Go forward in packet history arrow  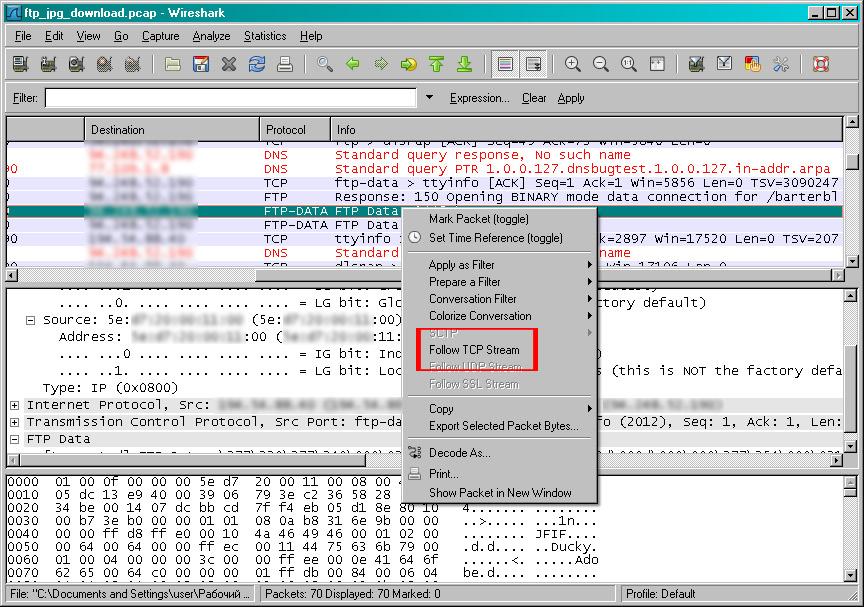click(381, 64)
